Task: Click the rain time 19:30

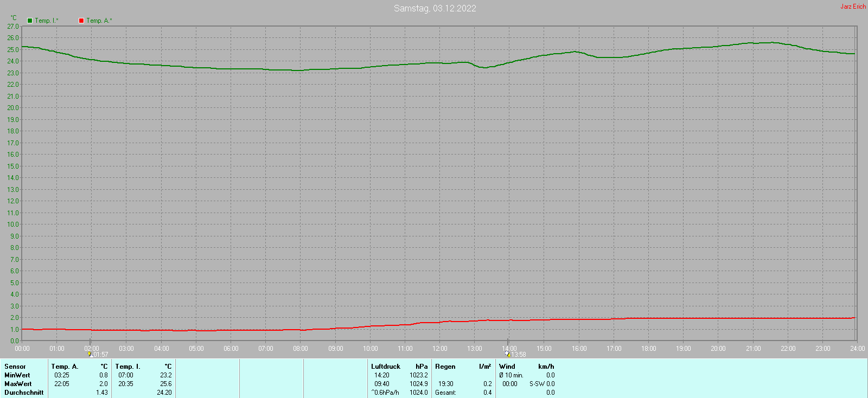Action: 446,384
